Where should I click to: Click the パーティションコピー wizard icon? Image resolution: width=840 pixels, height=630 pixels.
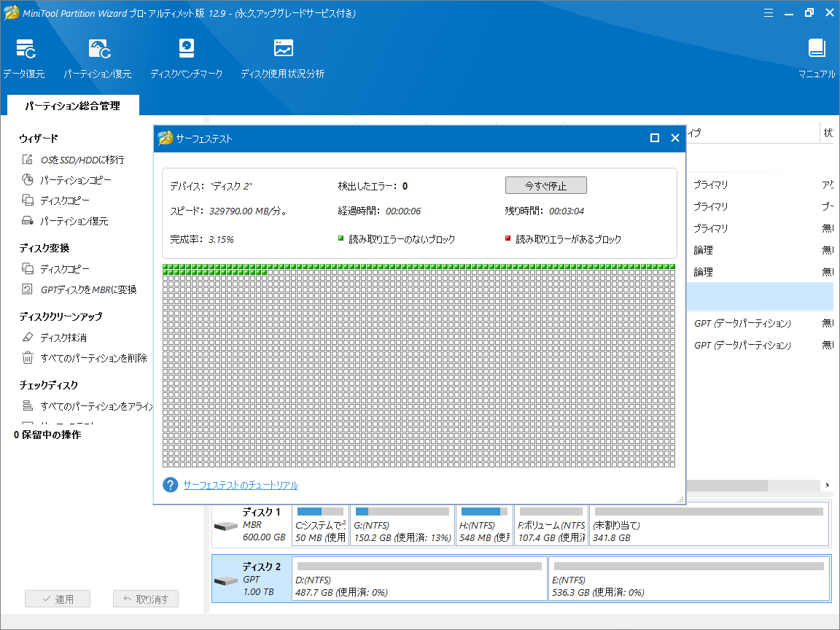[27, 179]
